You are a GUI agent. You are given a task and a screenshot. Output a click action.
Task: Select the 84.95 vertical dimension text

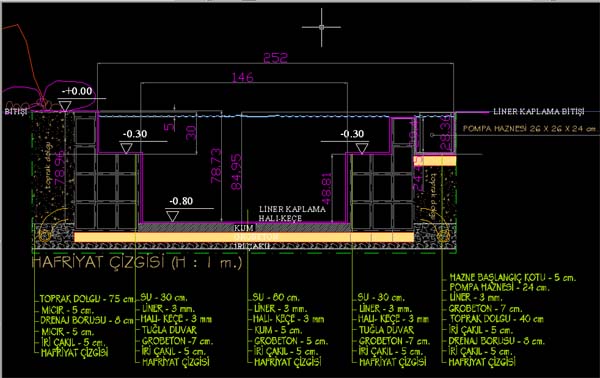[236, 171]
